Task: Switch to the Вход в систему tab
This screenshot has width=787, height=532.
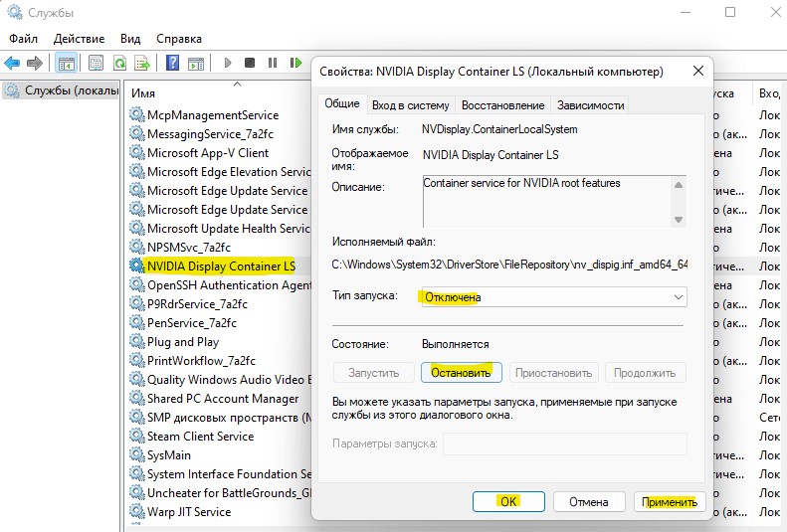Action: 411,105
